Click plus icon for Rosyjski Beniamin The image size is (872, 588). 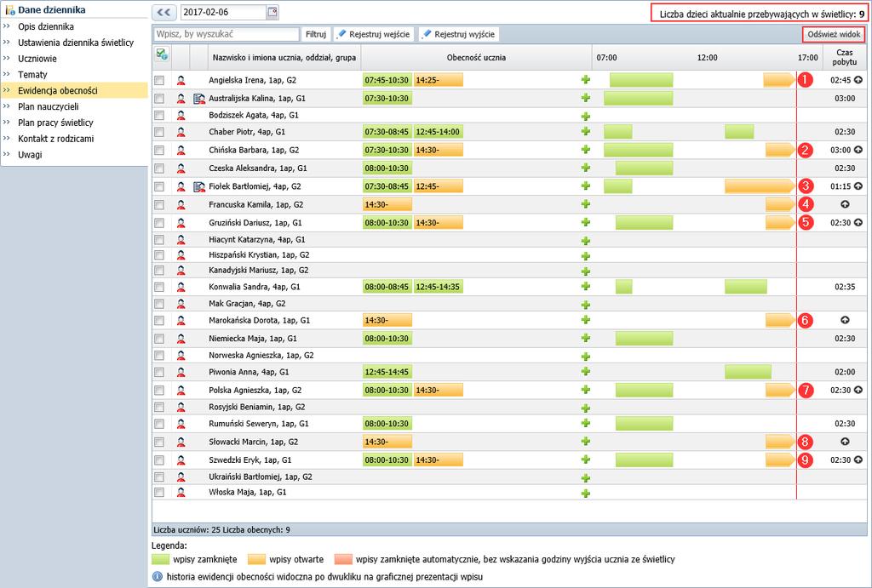[x=586, y=408]
